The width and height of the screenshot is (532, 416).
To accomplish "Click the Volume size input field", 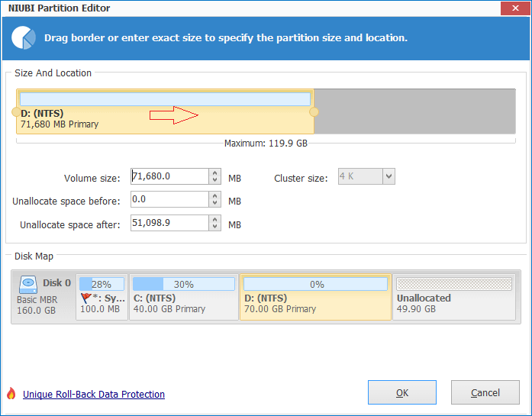I will (169, 177).
